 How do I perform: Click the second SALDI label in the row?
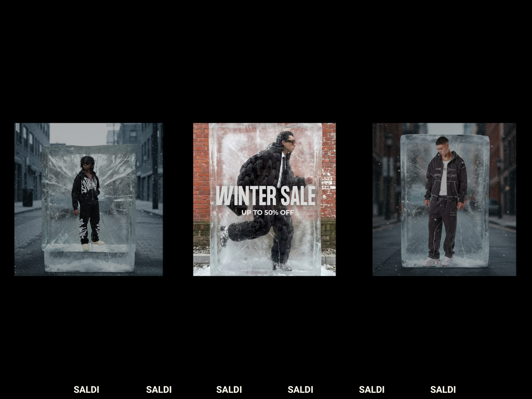click(159, 390)
